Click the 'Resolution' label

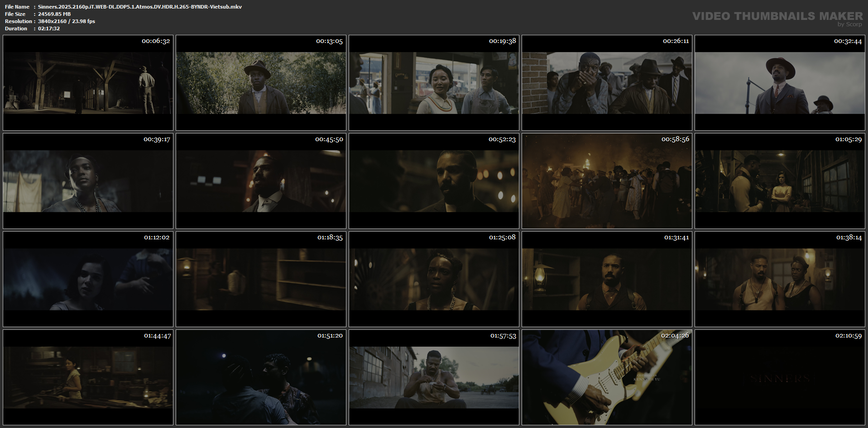pos(19,21)
